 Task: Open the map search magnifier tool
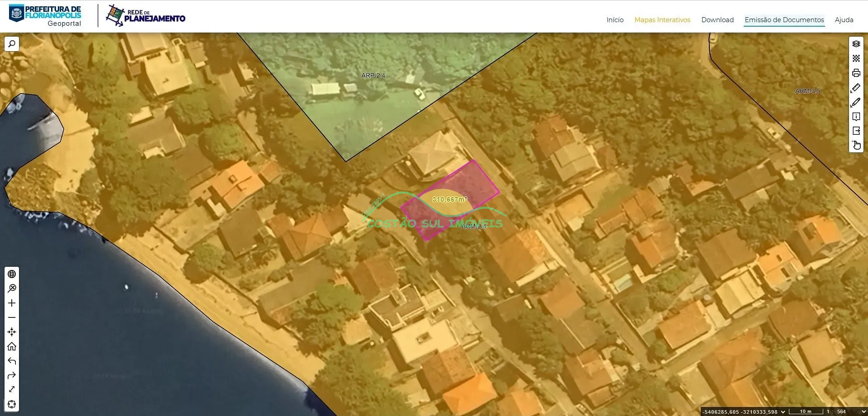click(x=12, y=44)
